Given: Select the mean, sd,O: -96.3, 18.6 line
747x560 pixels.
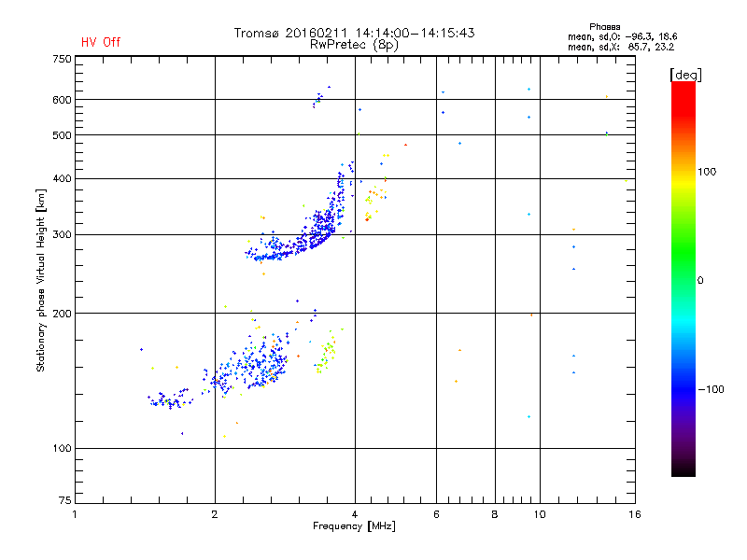Looking at the screenshot, I should pos(622,36).
